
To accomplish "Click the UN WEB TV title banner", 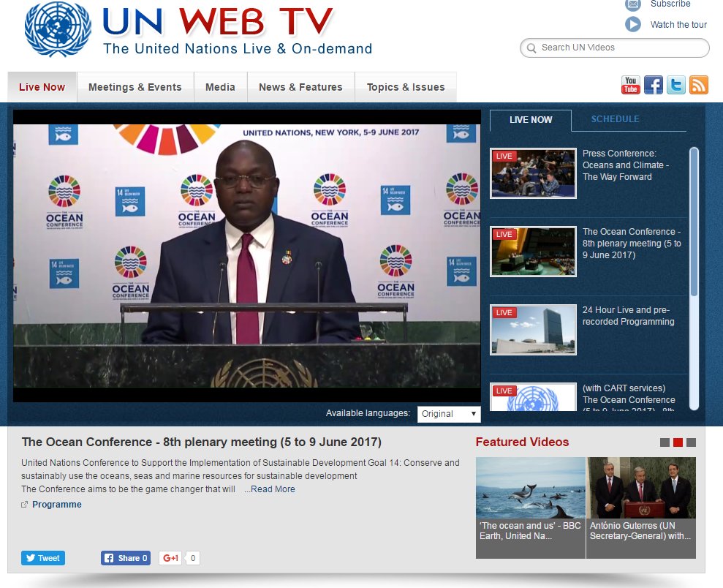I will tap(217, 21).
